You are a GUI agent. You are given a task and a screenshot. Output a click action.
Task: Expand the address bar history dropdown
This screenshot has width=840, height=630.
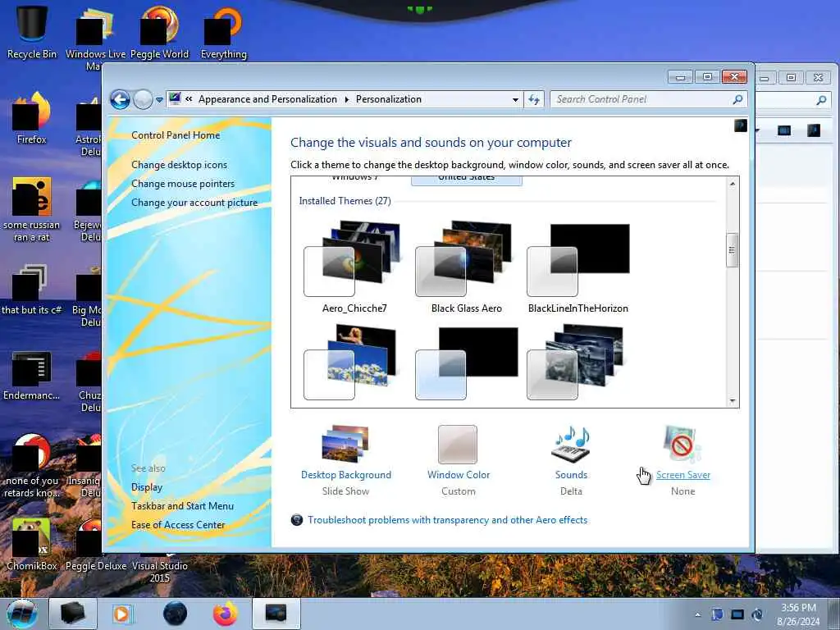(515, 99)
